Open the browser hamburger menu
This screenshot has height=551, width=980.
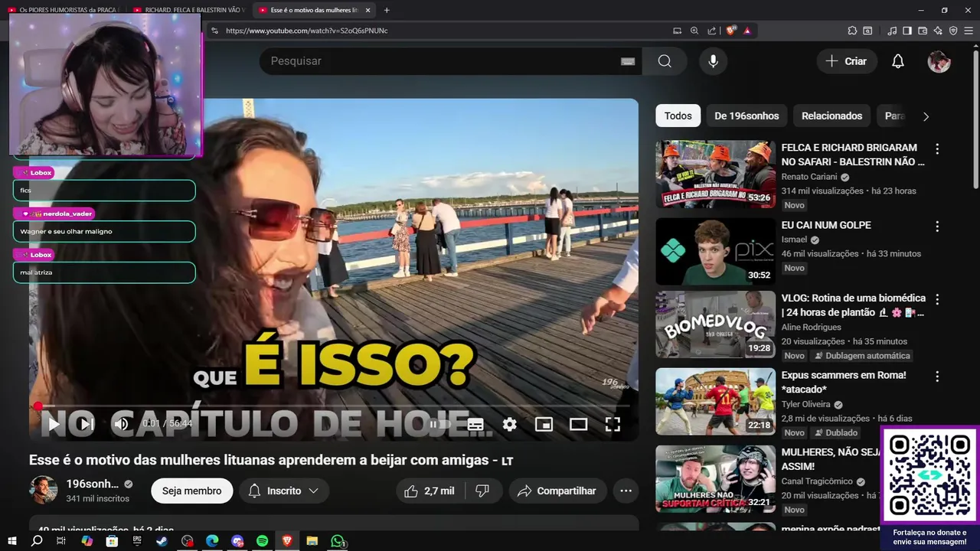pyautogui.click(x=969, y=31)
